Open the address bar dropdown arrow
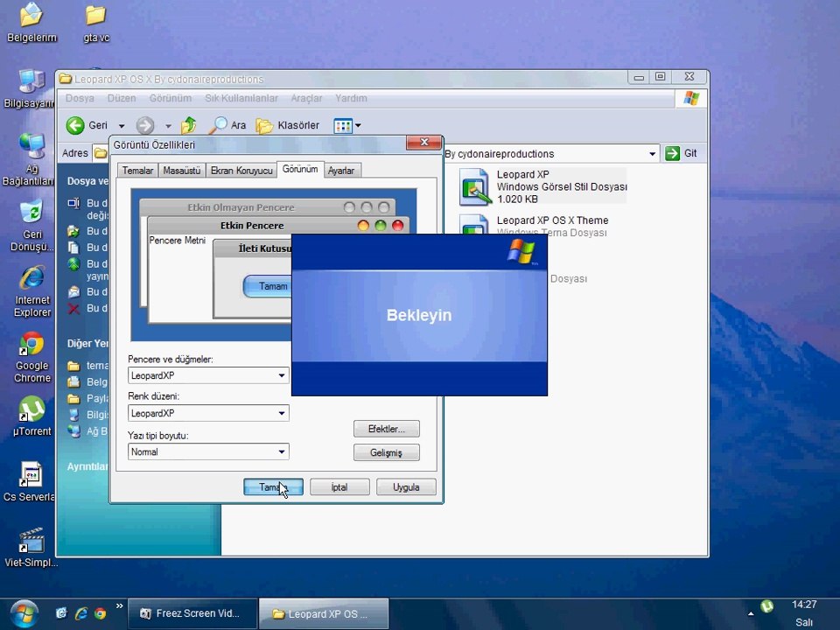The width and height of the screenshot is (840, 630). (652, 154)
